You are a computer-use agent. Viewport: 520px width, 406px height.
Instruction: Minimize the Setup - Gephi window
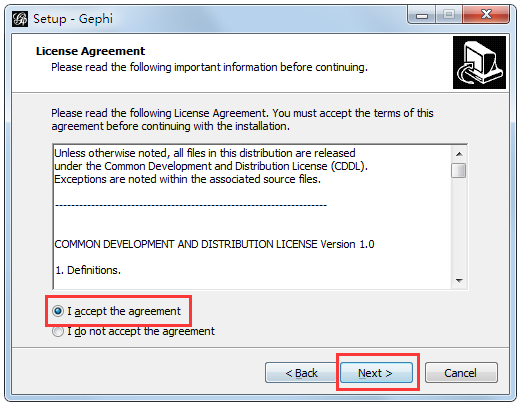point(422,15)
